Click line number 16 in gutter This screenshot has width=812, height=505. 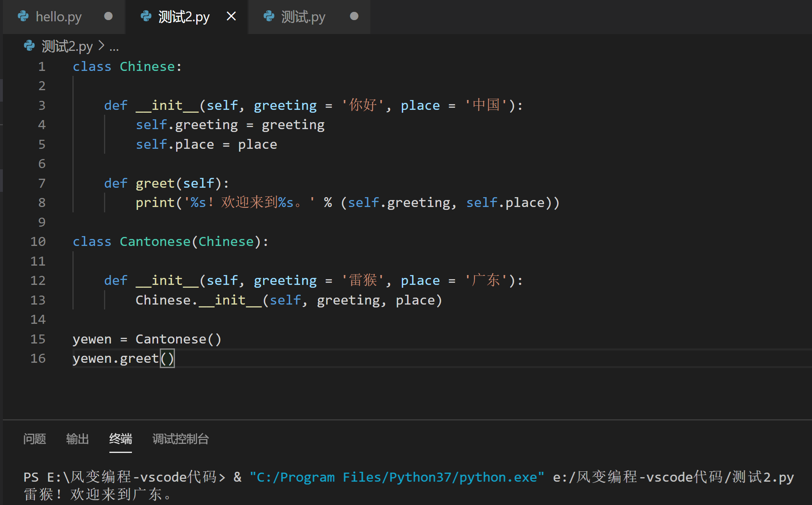pos(38,358)
